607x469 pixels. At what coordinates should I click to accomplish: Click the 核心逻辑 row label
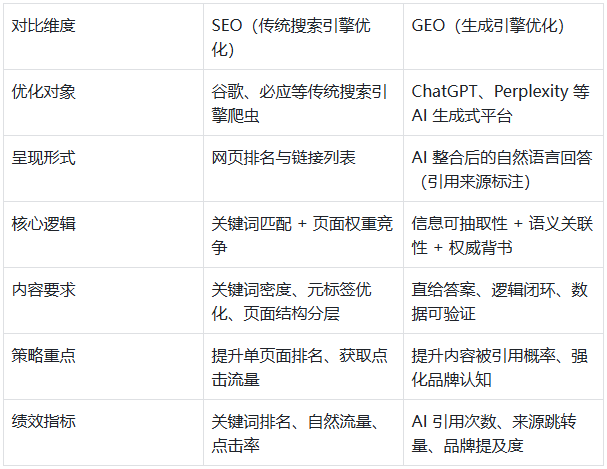click(x=44, y=223)
